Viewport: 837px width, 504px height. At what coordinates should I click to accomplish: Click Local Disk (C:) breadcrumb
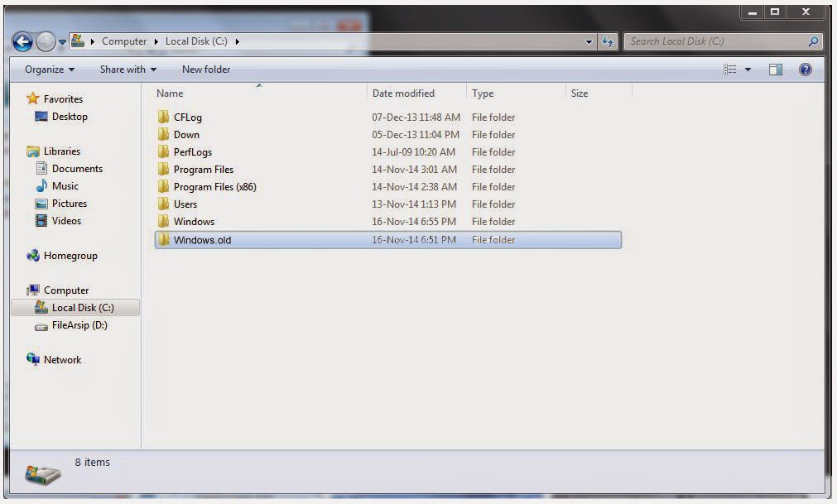pyautogui.click(x=196, y=41)
